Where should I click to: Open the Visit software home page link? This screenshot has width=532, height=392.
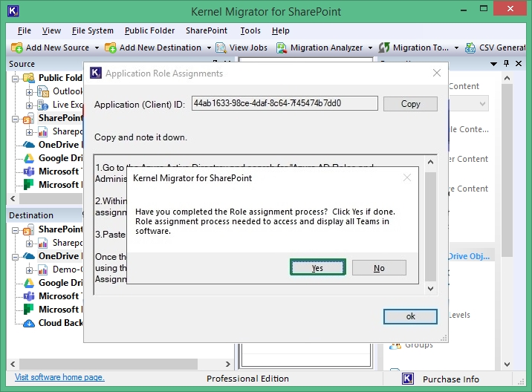[59, 377]
